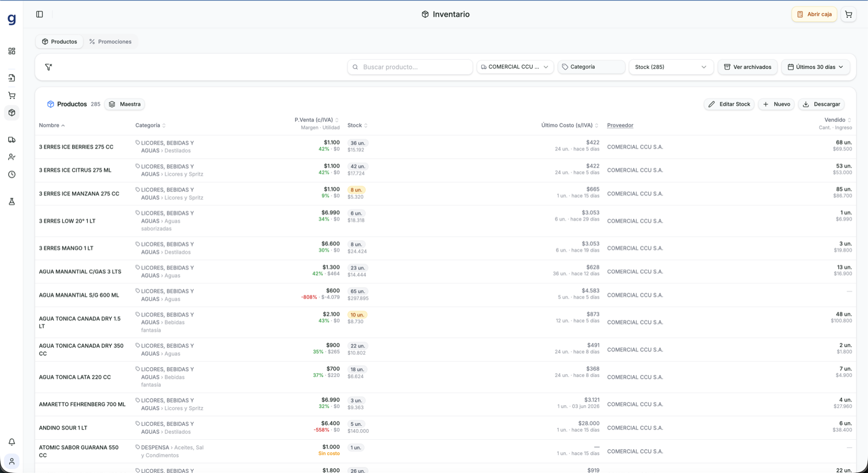Click the Editar Stock button

point(729,104)
